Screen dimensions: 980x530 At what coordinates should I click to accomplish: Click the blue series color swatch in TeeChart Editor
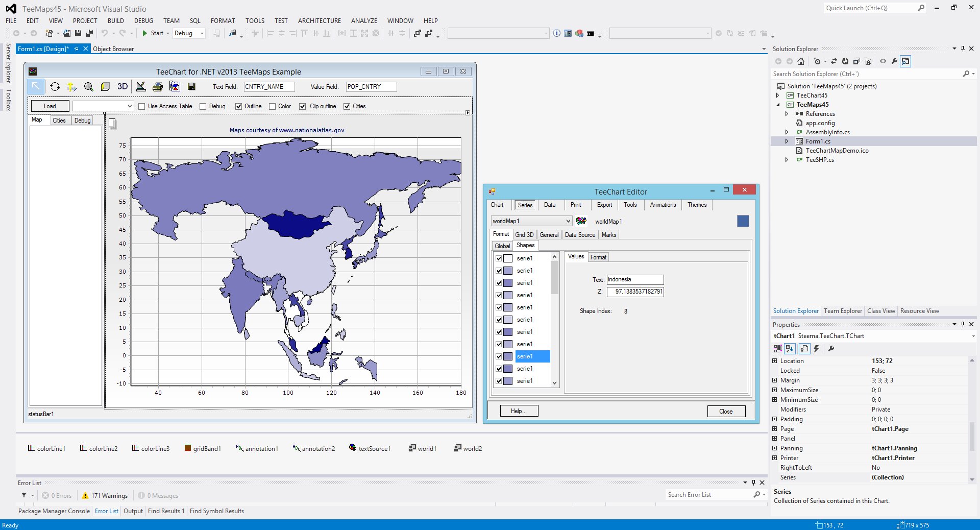point(743,221)
